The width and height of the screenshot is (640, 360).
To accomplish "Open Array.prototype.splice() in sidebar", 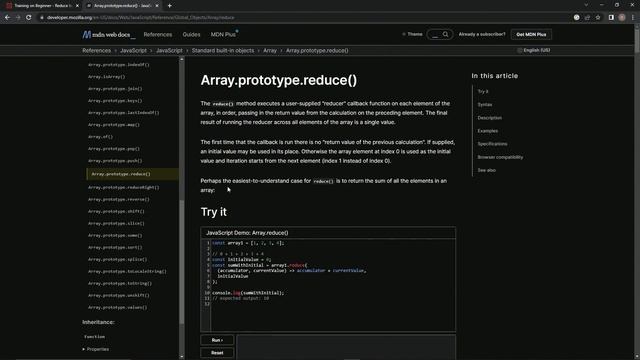I will (x=118, y=259).
